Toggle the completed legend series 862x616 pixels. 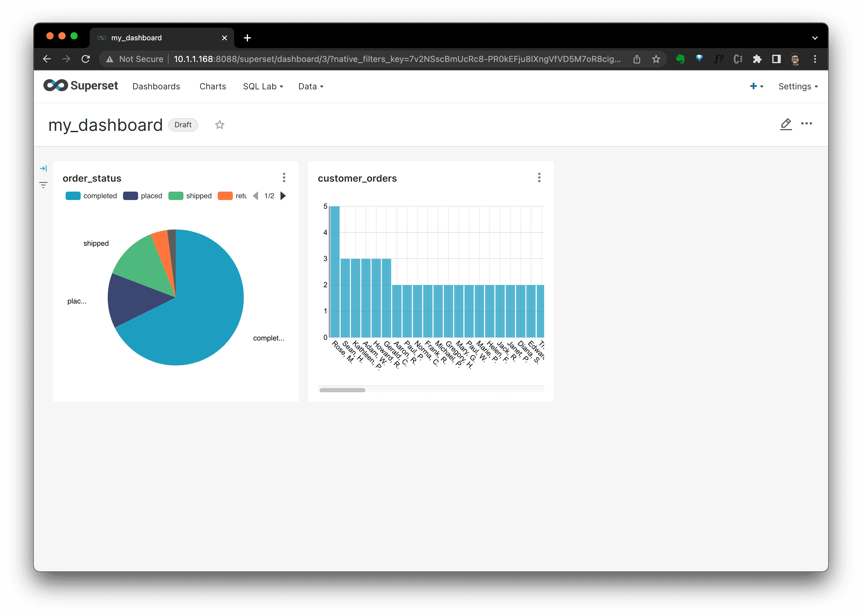coord(91,196)
